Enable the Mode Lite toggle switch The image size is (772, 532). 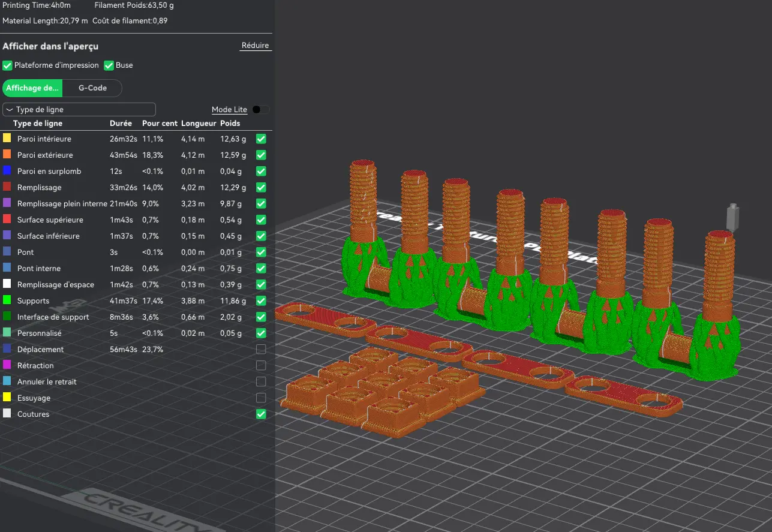261,109
